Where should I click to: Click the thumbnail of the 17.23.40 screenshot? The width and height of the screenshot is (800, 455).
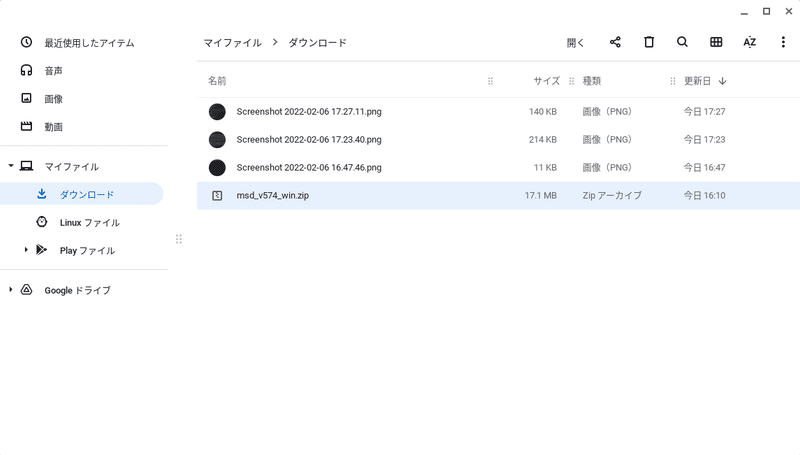pos(217,140)
